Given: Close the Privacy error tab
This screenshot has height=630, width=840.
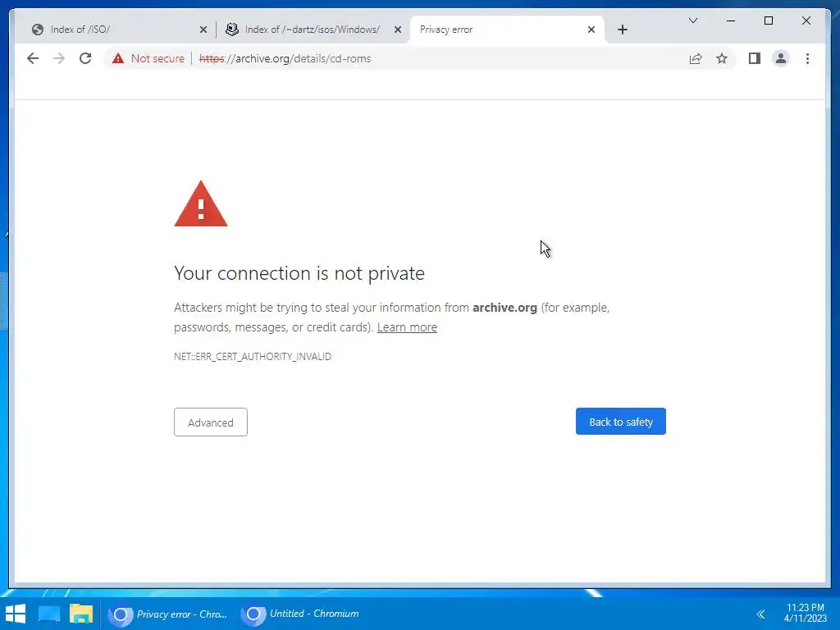Looking at the screenshot, I should pyautogui.click(x=591, y=30).
